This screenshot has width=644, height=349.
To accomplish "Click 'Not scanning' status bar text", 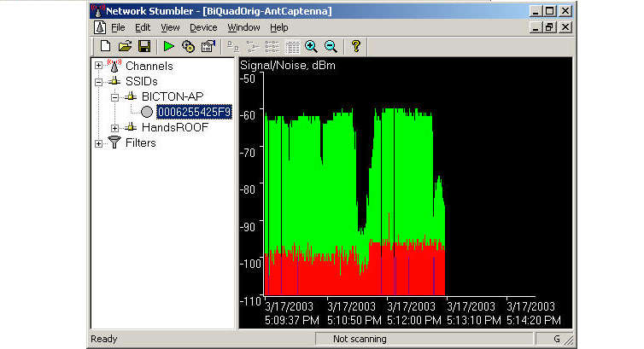I will click(360, 339).
